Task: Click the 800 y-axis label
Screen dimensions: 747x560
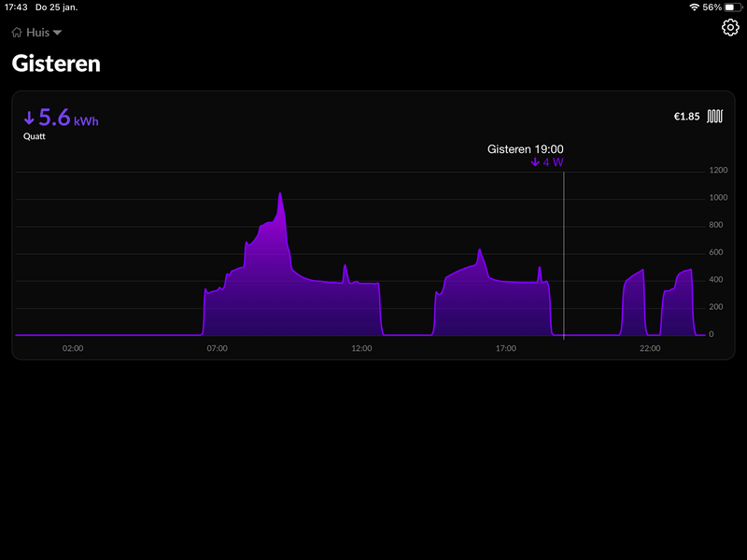Action: click(716, 225)
